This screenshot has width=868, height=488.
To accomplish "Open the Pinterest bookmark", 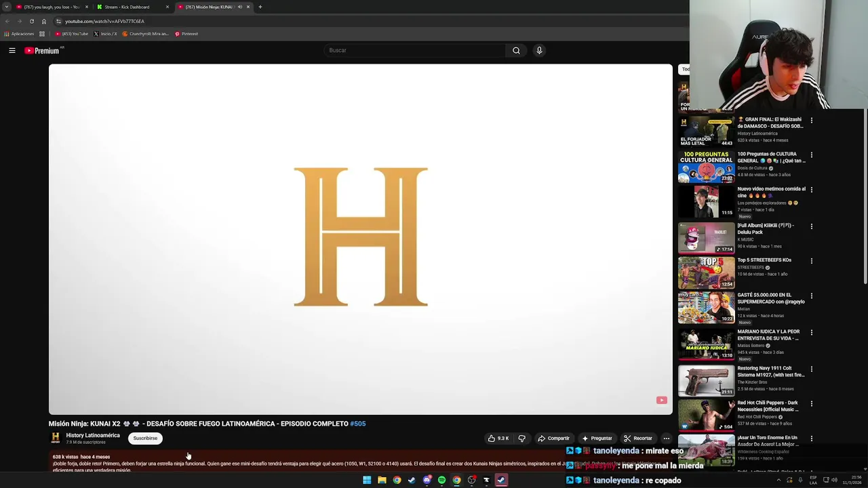I will pyautogui.click(x=186, y=34).
